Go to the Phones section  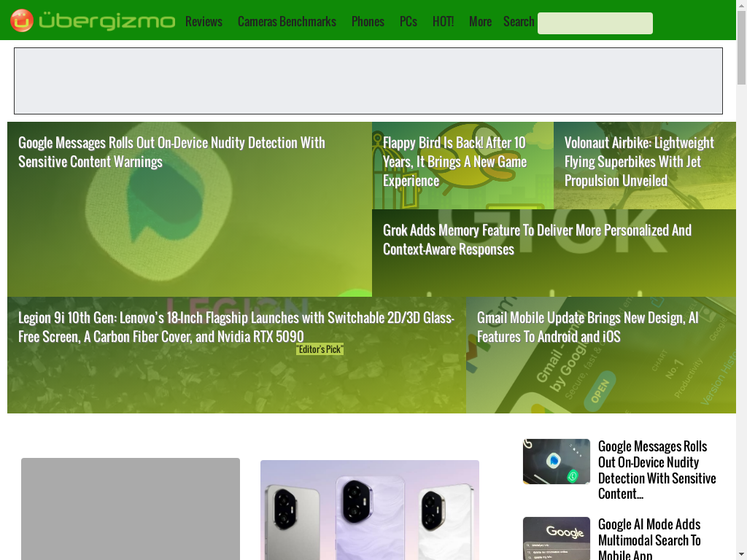pos(368,21)
